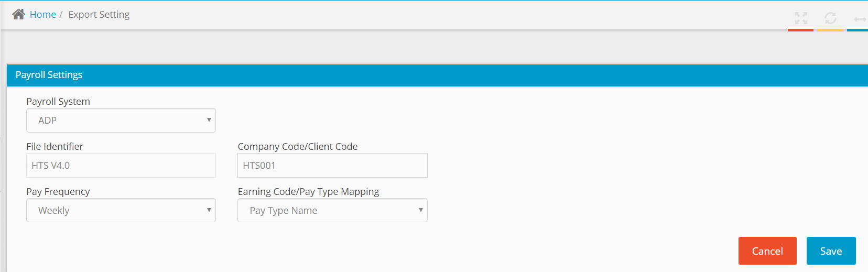Click the horizontal double-arrow width icon
Screen dimensions: 868x272
pyautogui.click(x=860, y=19)
